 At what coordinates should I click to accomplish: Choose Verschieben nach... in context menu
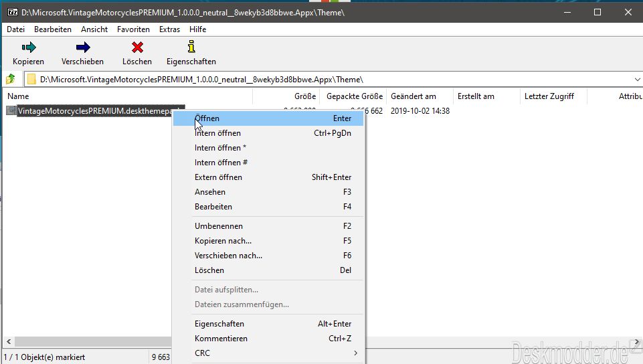tap(268, 256)
